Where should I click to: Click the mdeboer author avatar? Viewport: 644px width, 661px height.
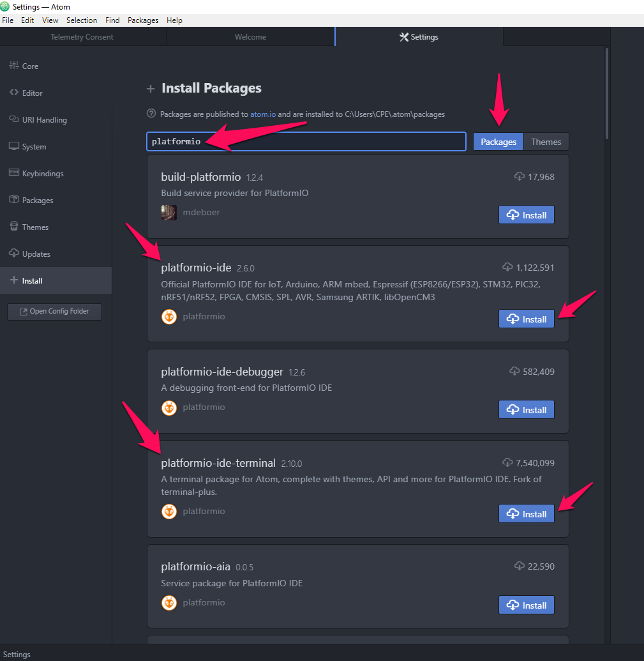[x=169, y=213]
